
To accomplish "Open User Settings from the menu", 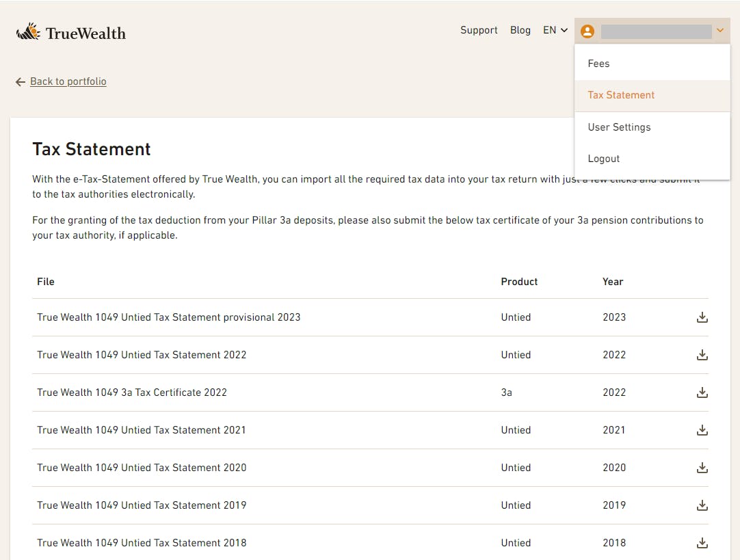I will pos(652,127).
